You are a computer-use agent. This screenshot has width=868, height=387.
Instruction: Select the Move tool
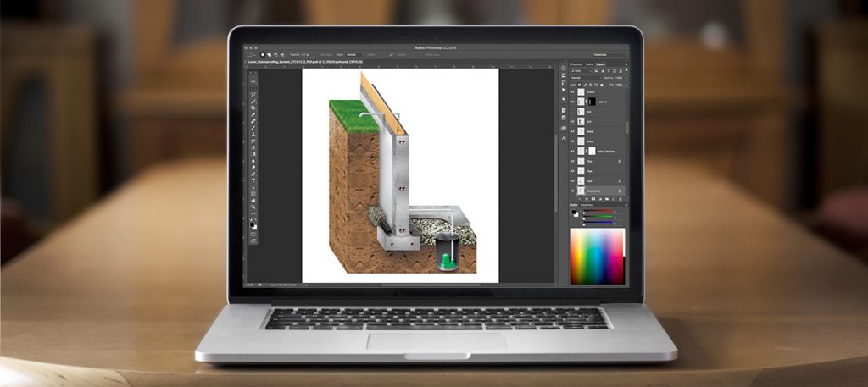click(x=253, y=80)
